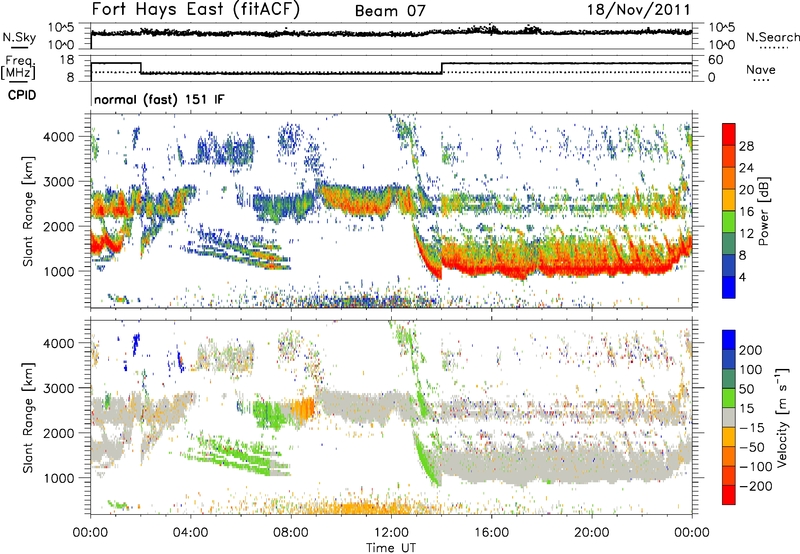Click the 'Fort Hays East (fitACF)' title
800x554 pixels.
195,9
